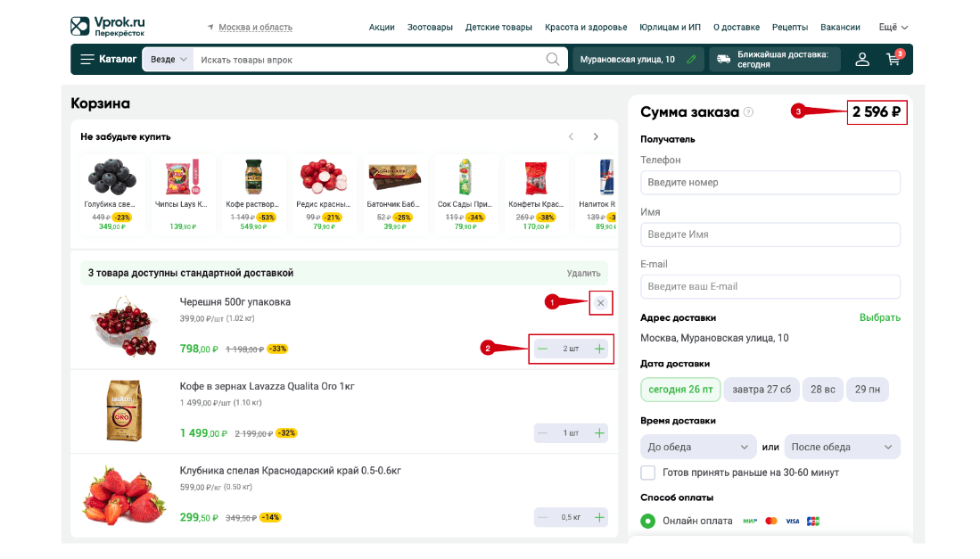Select the Онлайн оплата radio button
This screenshot has width=980, height=559.
[648, 521]
